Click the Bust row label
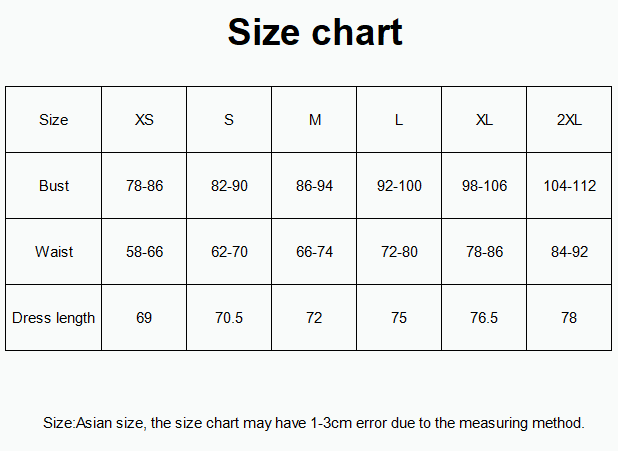 coord(53,186)
